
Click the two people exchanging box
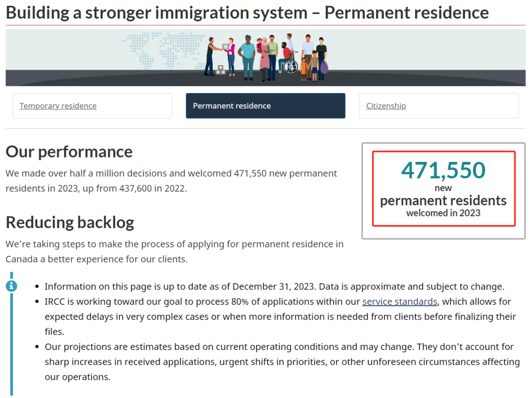221,56
